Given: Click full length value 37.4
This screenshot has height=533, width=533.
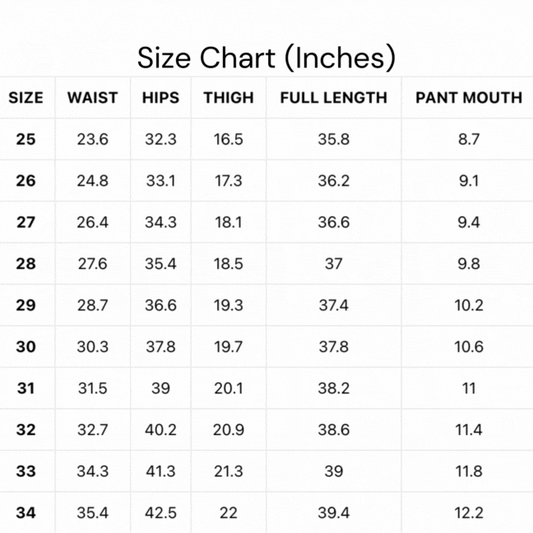Looking at the screenshot, I should (x=333, y=305).
